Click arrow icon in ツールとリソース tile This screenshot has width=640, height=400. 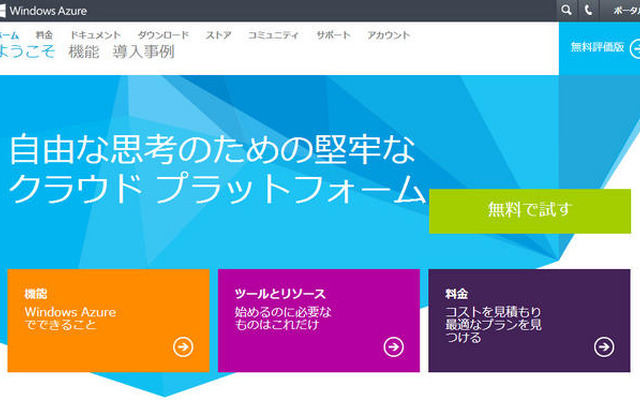click(x=393, y=347)
